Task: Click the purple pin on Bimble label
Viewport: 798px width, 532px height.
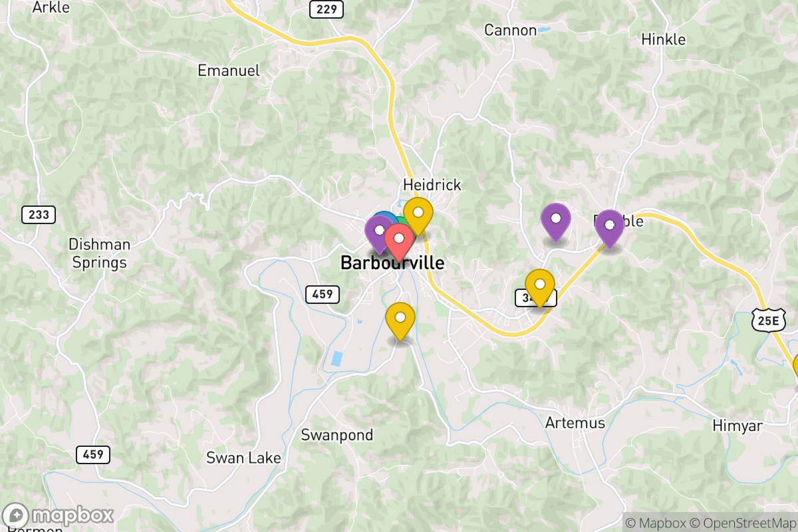Action: 609,228
